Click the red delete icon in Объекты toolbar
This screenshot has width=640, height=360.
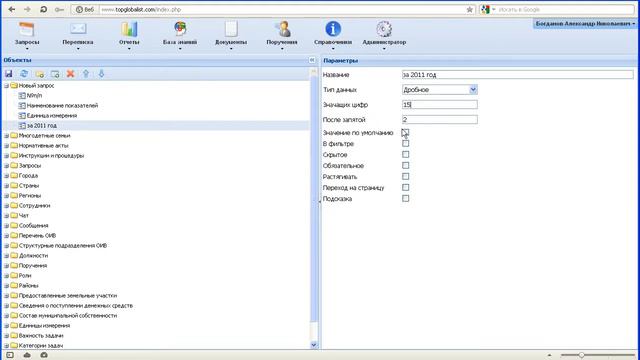[71, 74]
